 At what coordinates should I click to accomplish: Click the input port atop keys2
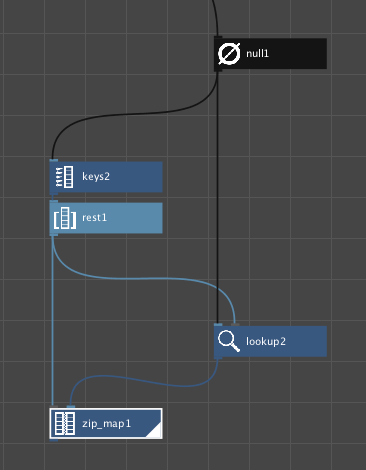tap(54, 161)
